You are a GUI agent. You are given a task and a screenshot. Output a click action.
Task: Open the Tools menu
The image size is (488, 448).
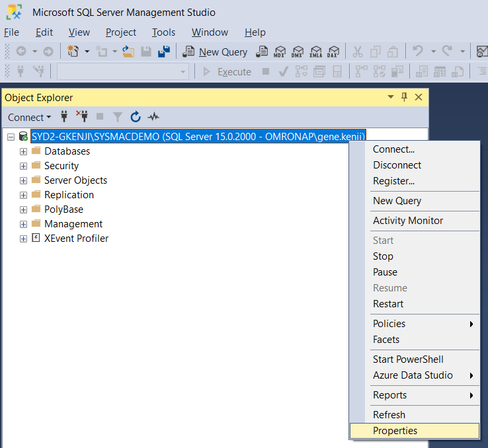(x=163, y=32)
